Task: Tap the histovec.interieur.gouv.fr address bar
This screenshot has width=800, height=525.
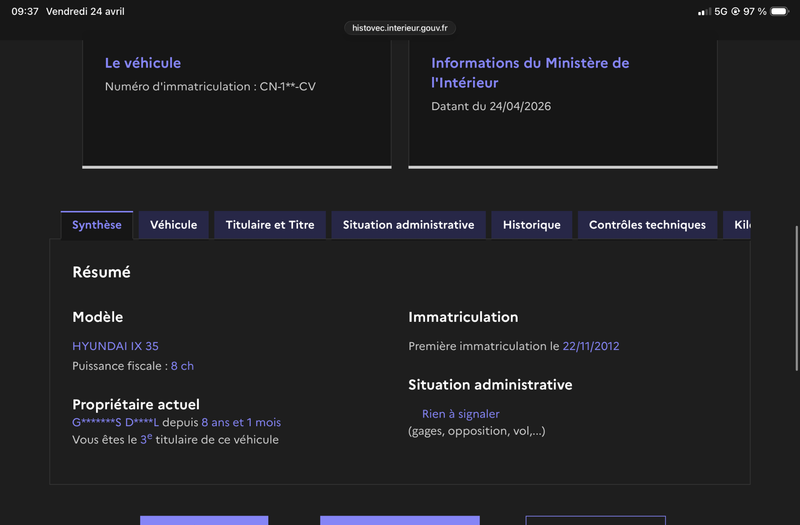Action: click(x=400, y=28)
